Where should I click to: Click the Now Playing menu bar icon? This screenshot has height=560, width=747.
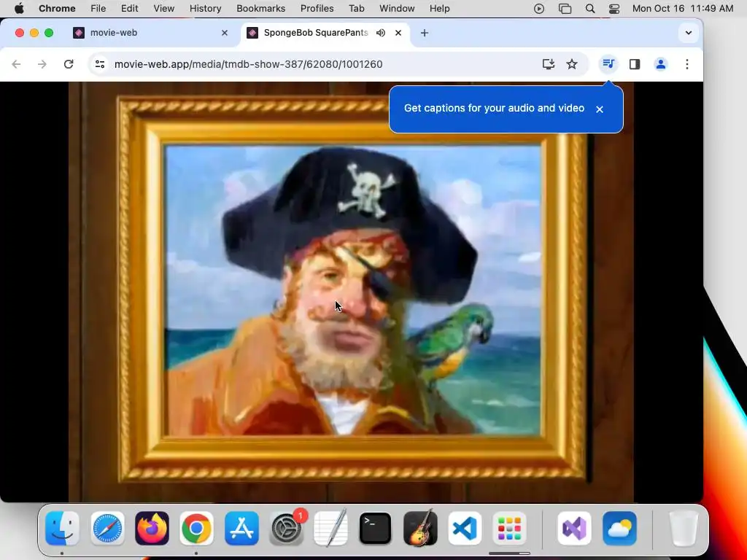(x=539, y=9)
